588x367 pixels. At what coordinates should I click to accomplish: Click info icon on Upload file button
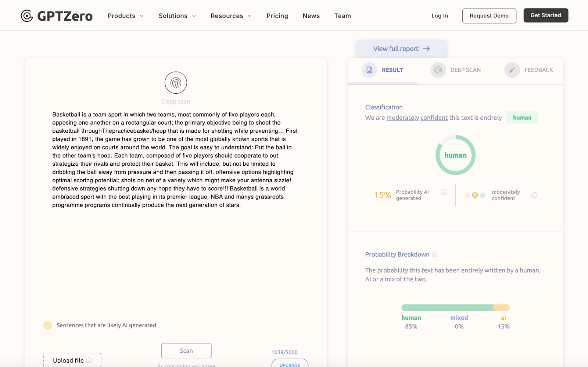[x=89, y=360]
